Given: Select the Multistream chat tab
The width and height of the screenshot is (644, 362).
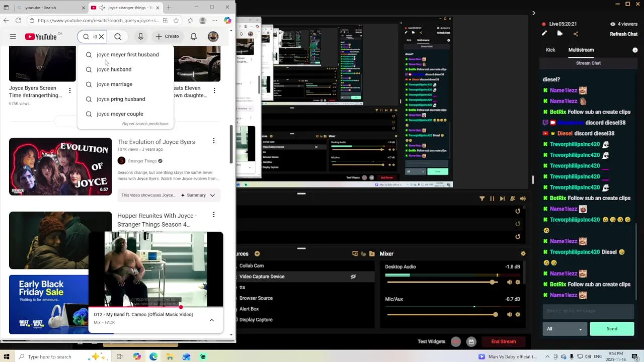Looking at the screenshot, I should tap(581, 50).
